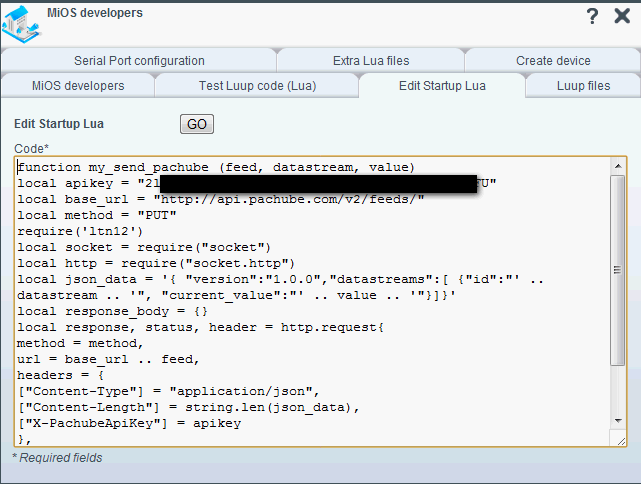Click the '* Required fields' note
This screenshot has width=641, height=484.
click(x=57, y=458)
